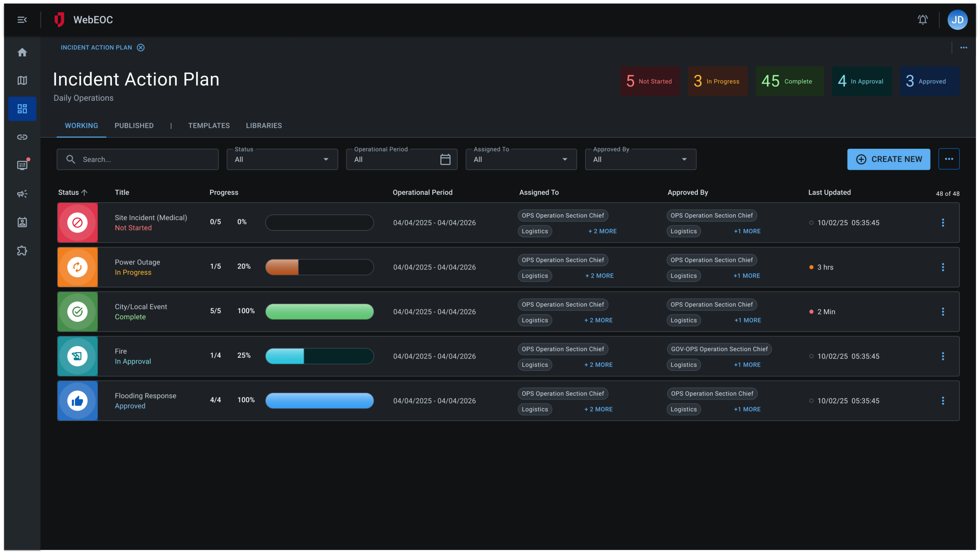Collapse the sidebar with the menu icon

click(x=22, y=20)
